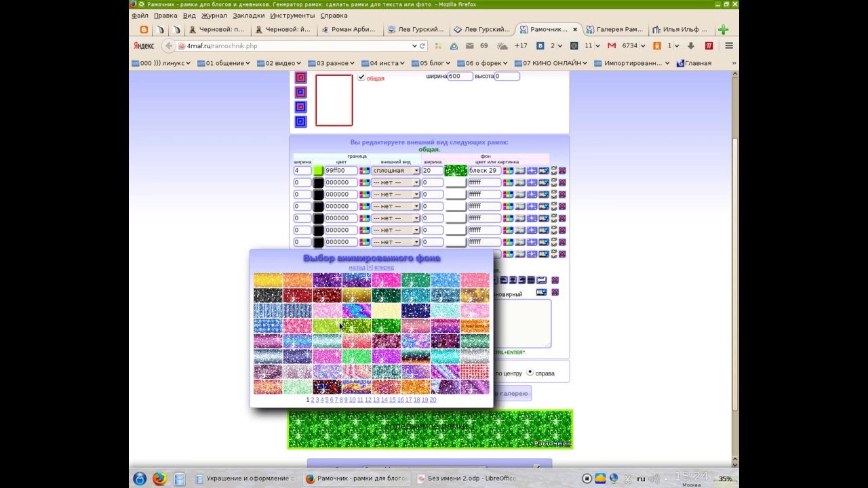Click red X beside the text alignment icons
The width and height of the screenshot is (868, 488).
tap(555, 280)
